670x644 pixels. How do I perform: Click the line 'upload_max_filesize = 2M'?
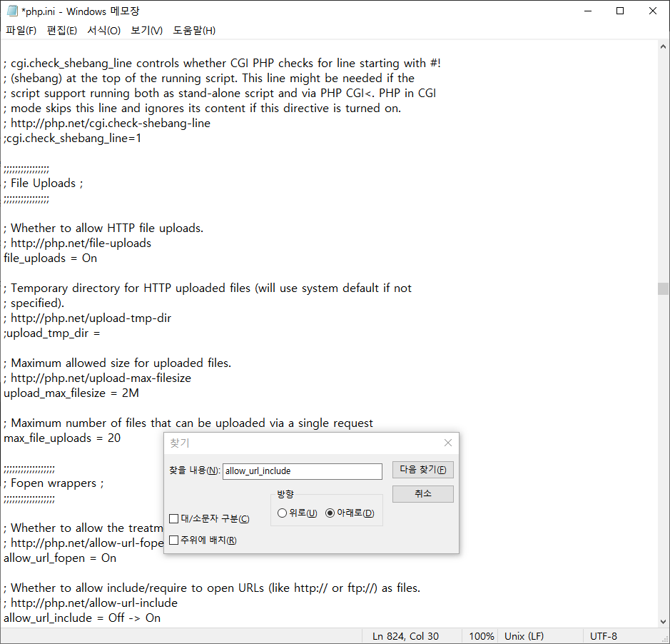pos(71,393)
